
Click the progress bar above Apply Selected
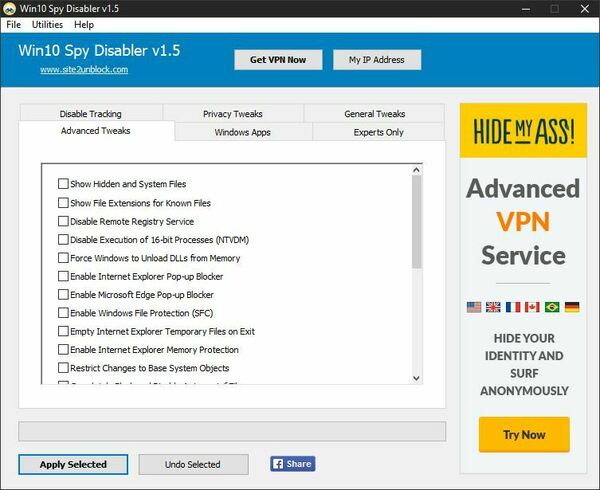pos(232,431)
